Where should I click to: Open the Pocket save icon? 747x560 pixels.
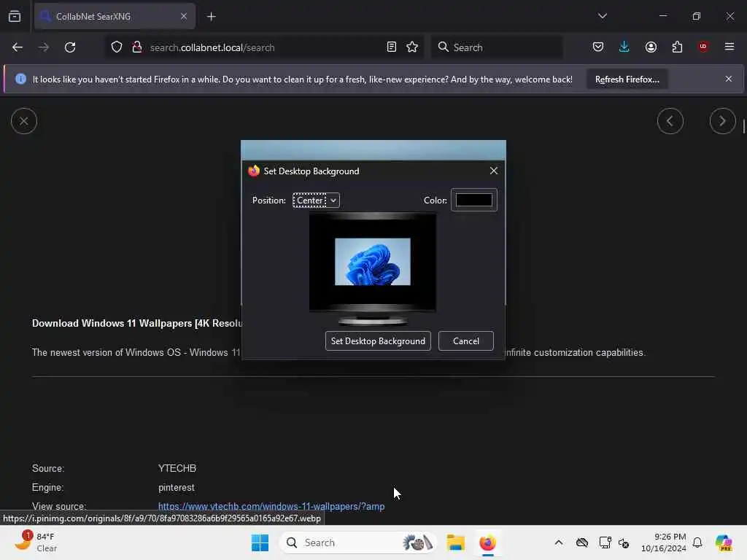point(598,47)
